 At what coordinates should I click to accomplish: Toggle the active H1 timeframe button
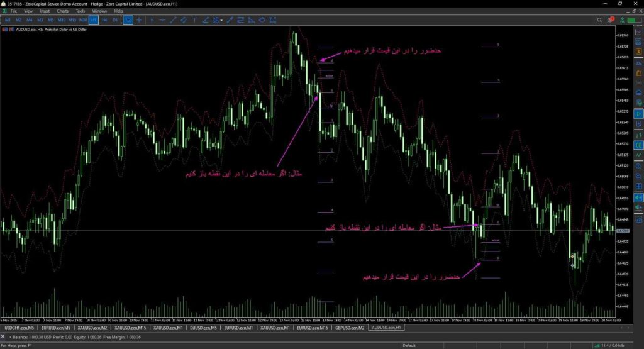pos(94,19)
